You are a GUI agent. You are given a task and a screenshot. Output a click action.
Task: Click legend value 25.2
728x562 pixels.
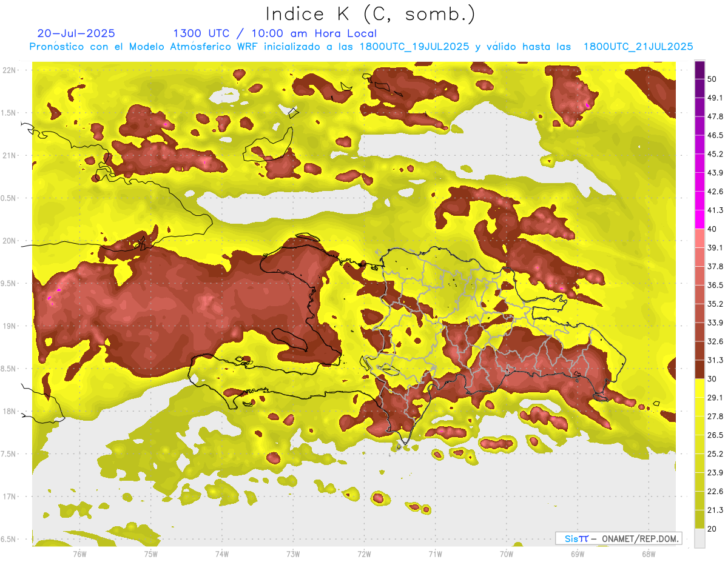click(x=715, y=453)
